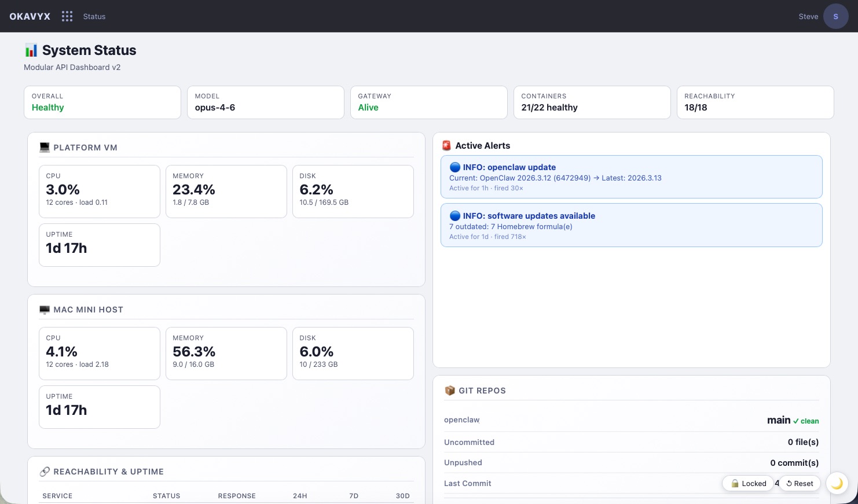Click the link icon on Reachability & Uptime

[45, 472]
